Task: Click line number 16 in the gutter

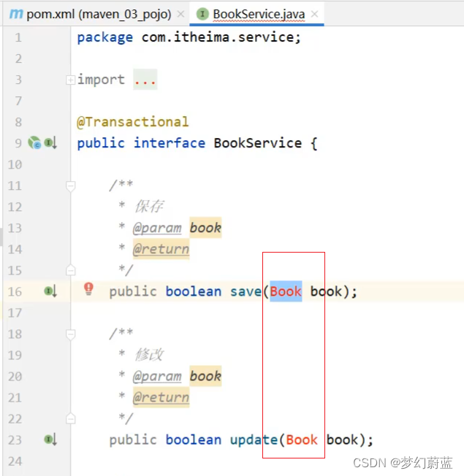Action: pos(15,292)
